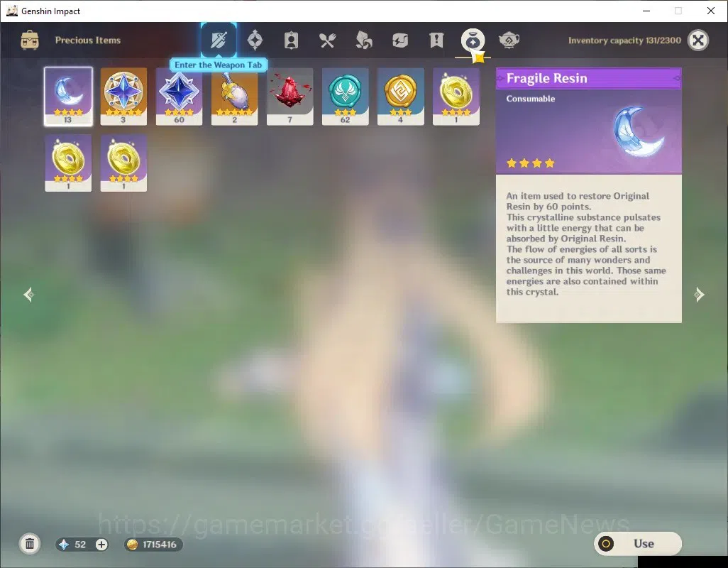Click the Primogem count 52
This screenshot has height=568, width=728.
click(80, 545)
